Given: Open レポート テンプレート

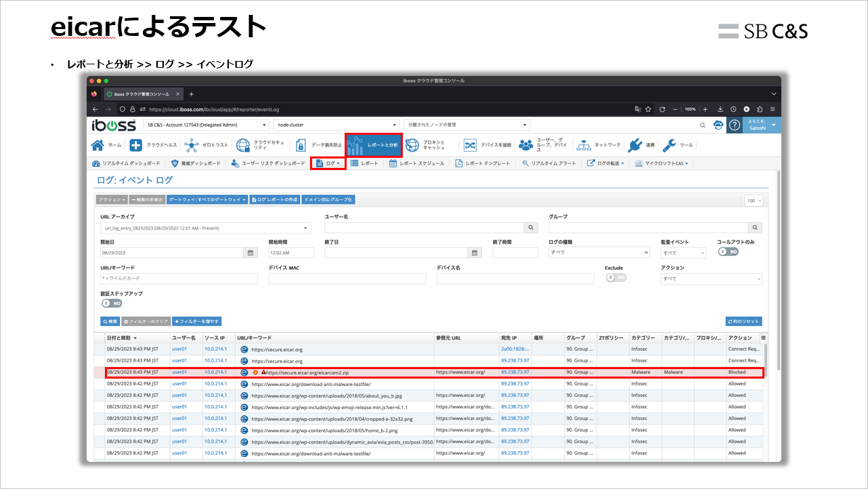Looking at the screenshot, I should tap(482, 163).
